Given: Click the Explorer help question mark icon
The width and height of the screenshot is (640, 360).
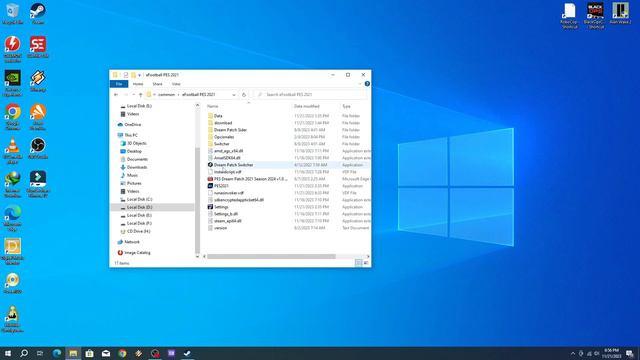Looking at the screenshot, I should point(367,84).
